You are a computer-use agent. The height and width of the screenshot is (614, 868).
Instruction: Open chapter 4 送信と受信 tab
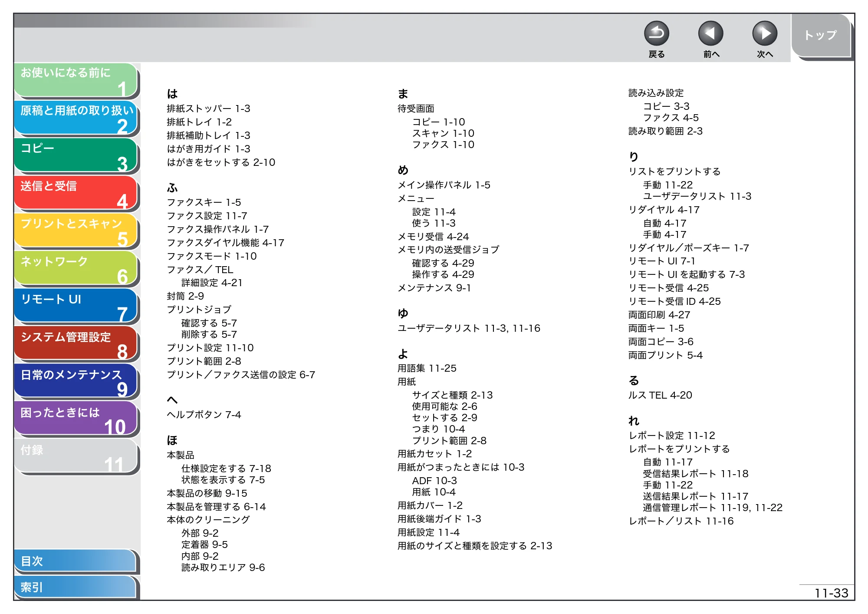[76, 194]
